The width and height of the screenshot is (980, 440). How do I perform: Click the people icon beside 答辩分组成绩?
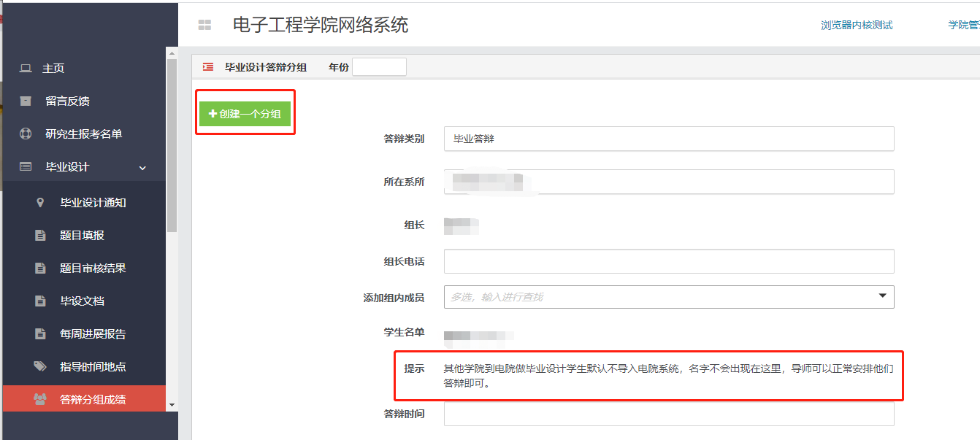pyautogui.click(x=39, y=399)
